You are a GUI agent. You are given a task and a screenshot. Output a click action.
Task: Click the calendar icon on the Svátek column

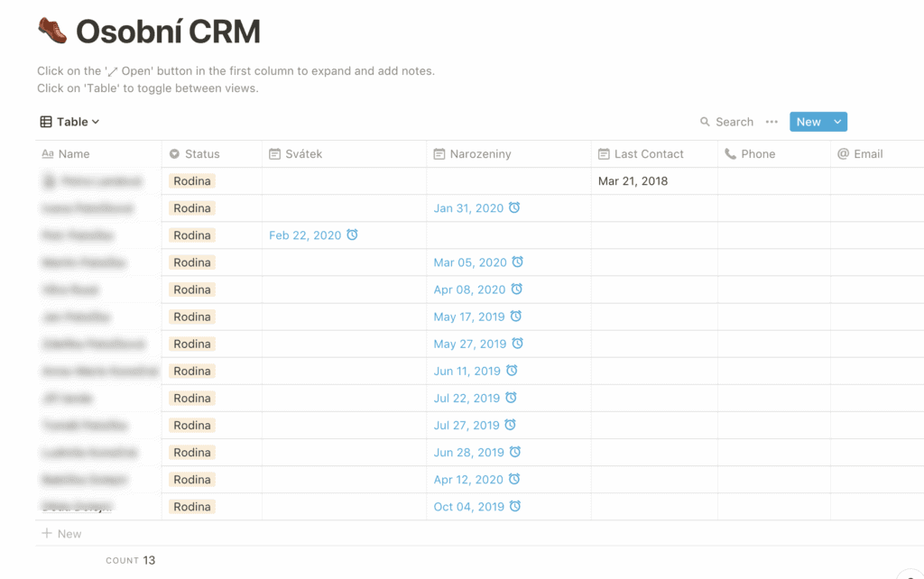coord(274,153)
